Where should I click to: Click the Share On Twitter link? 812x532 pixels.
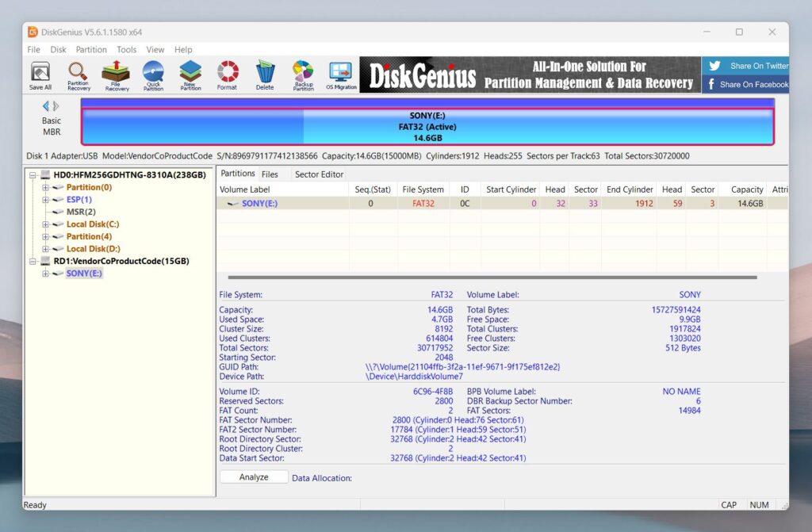744,66
